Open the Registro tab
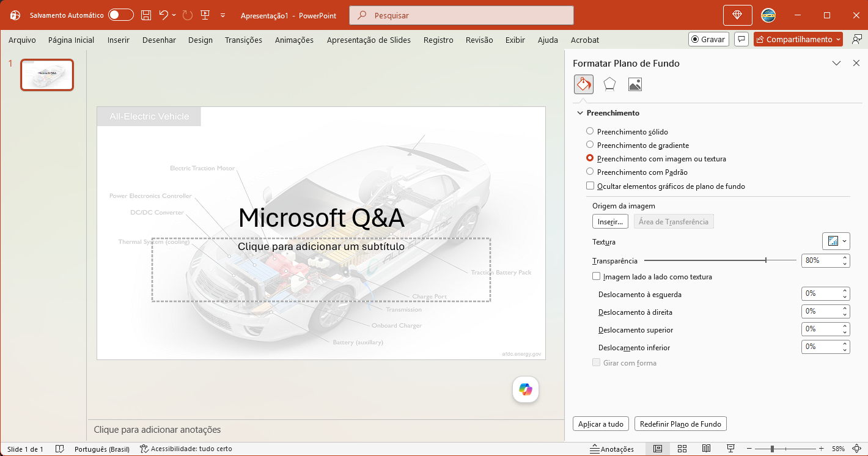The image size is (868, 456). 438,40
